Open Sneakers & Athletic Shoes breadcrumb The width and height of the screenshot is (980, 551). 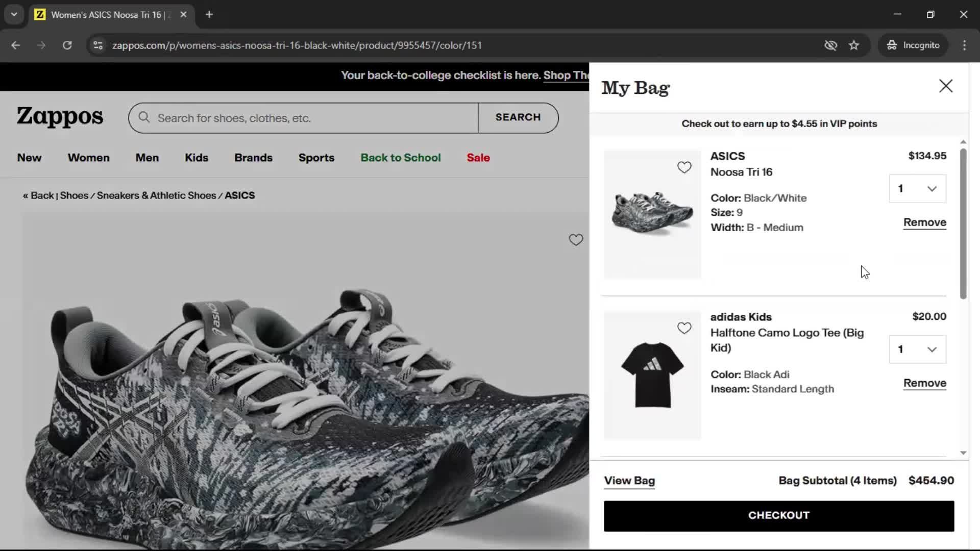pos(156,195)
